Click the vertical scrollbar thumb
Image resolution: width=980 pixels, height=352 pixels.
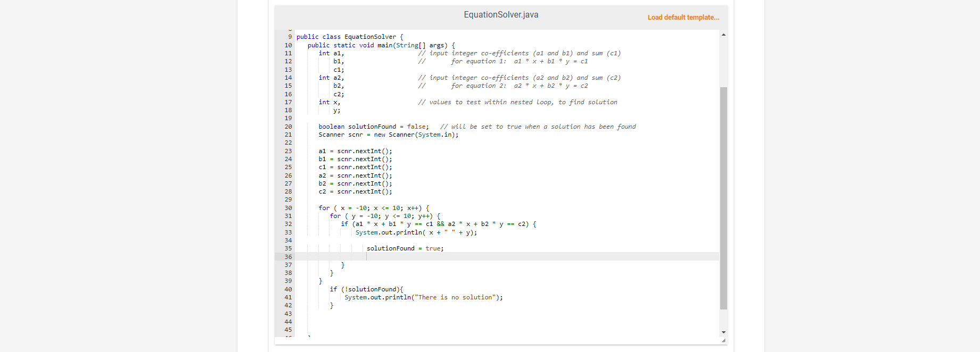pyautogui.click(x=723, y=198)
